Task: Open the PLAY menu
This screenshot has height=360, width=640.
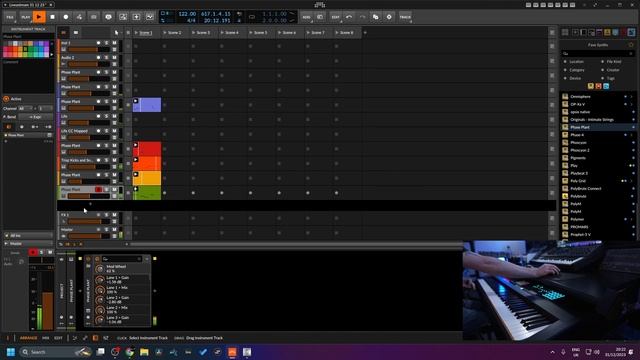Action: (25, 17)
